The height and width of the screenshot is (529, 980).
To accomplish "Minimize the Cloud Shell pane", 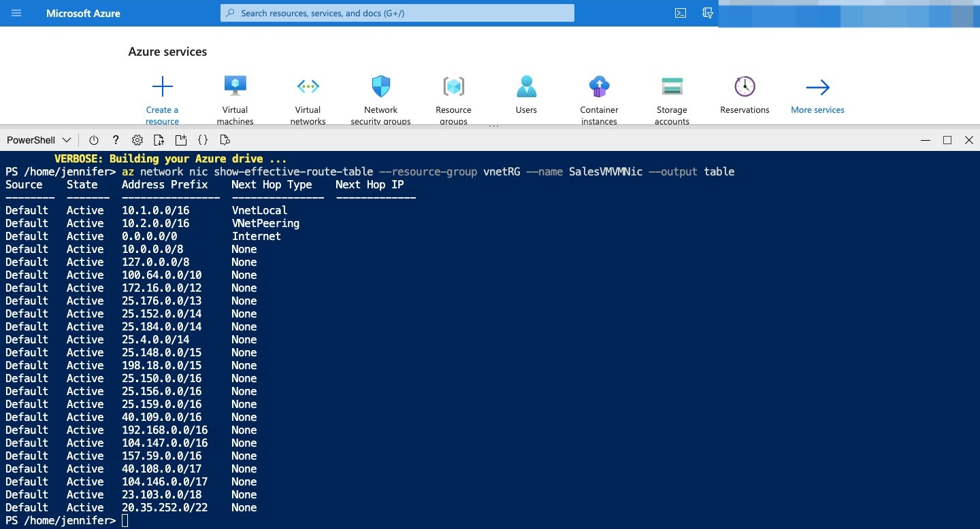I will (x=925, y=140).
